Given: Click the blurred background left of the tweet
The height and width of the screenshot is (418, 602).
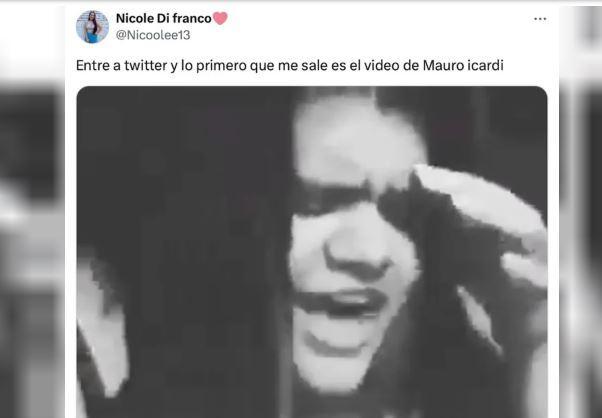Looking at the screenshot, I should click(32, 230).
